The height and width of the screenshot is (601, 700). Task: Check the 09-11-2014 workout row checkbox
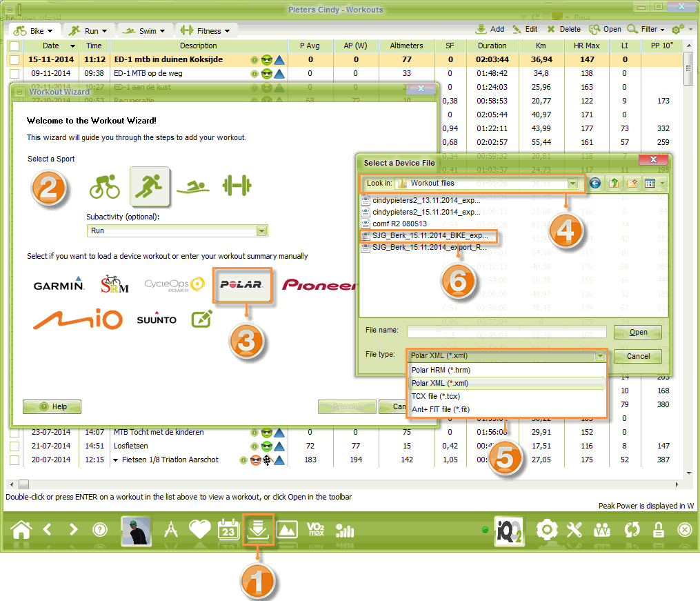pyautogui.click(x=14, y=74)
